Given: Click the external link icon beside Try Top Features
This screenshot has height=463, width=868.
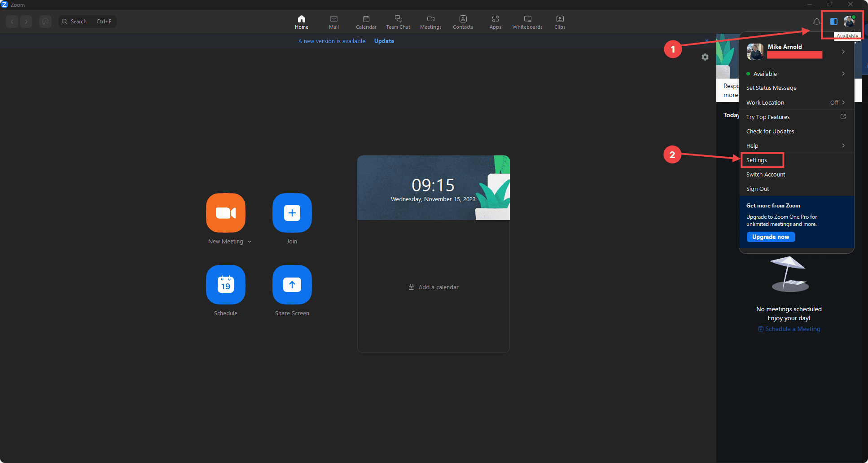Looking at the screenshot, I should click(x=843, y=117).
